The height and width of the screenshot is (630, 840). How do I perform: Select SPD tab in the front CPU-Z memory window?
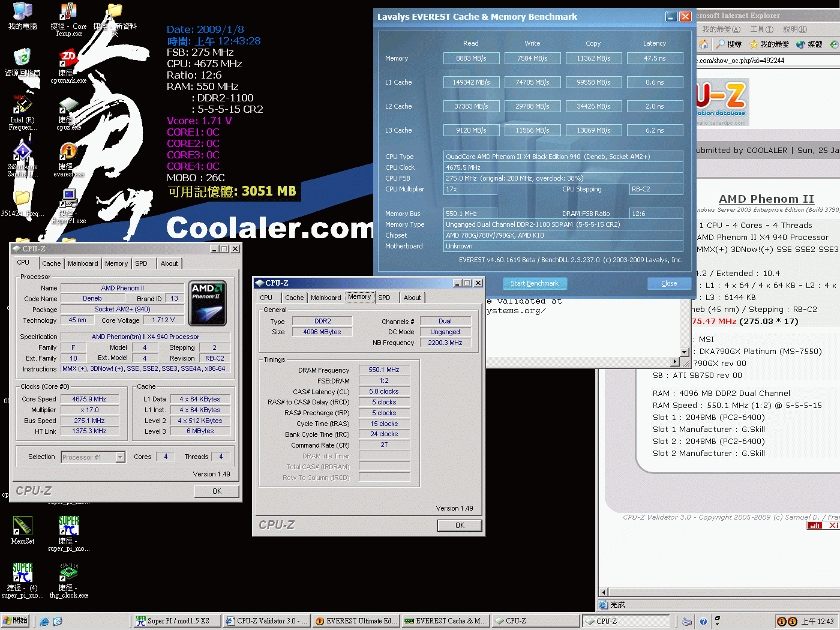click(385, 298)
